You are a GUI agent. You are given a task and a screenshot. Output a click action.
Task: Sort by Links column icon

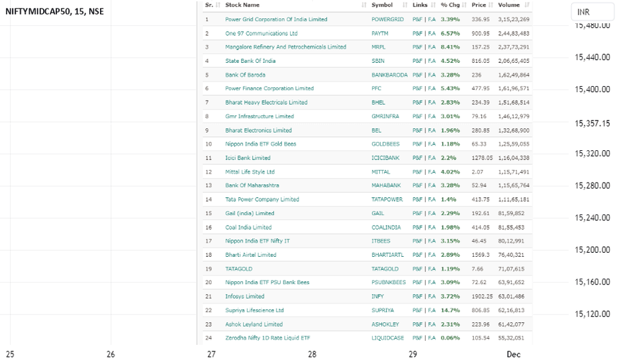click(433, 5)
